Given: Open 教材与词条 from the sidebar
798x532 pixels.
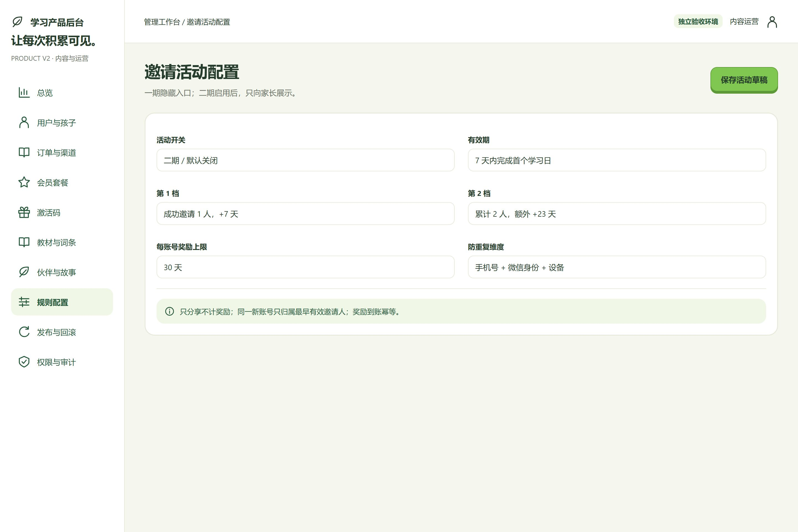Looking at the screenshot, I should pos(62,242).
